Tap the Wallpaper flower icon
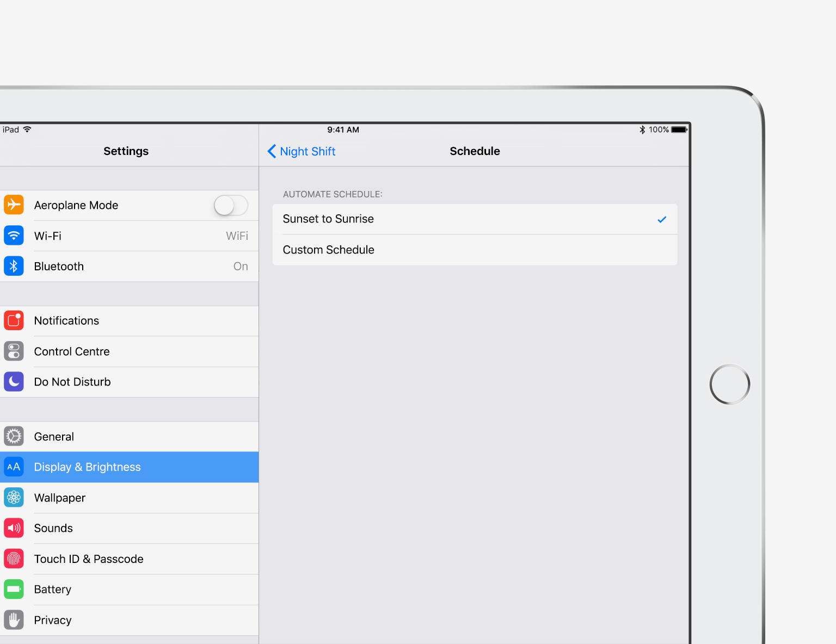The height and width of the screenshot is (644, 836). click(14, 498)
